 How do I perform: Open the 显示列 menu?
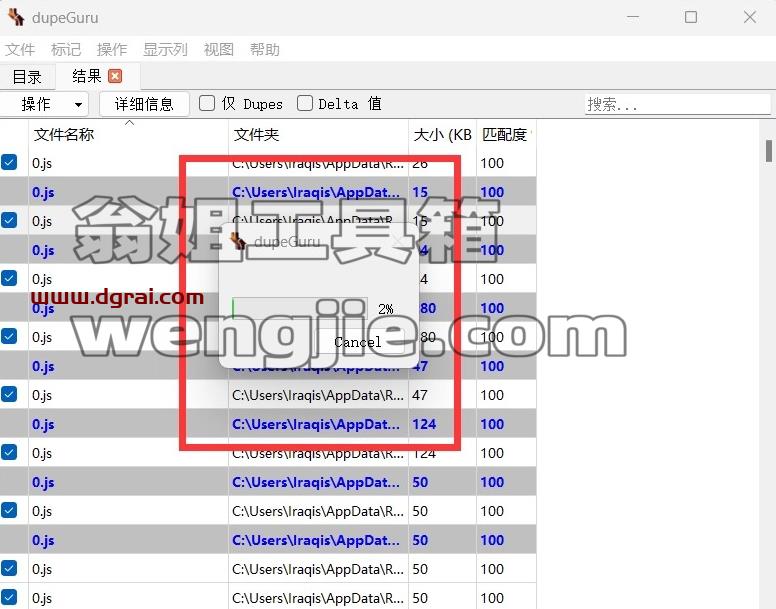(165, 49)
